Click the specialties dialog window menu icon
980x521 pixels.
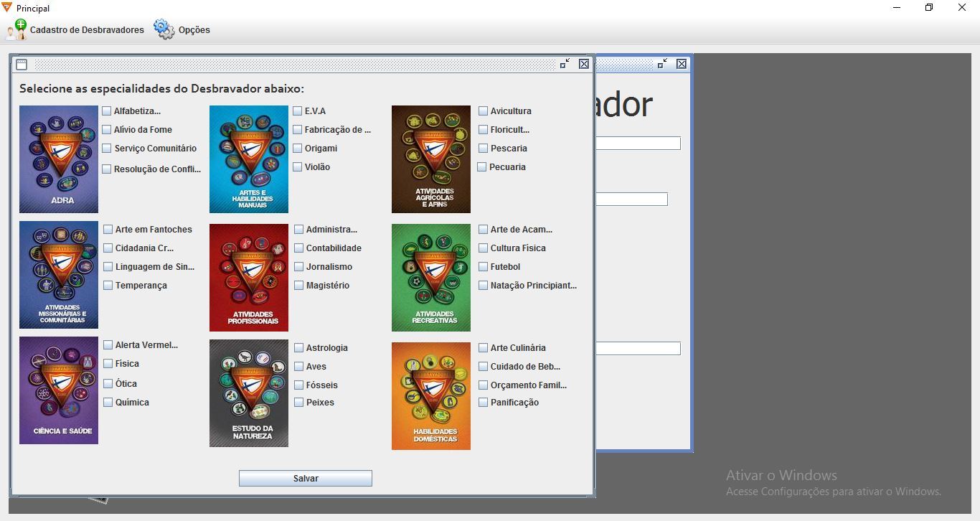coord(22,64)
